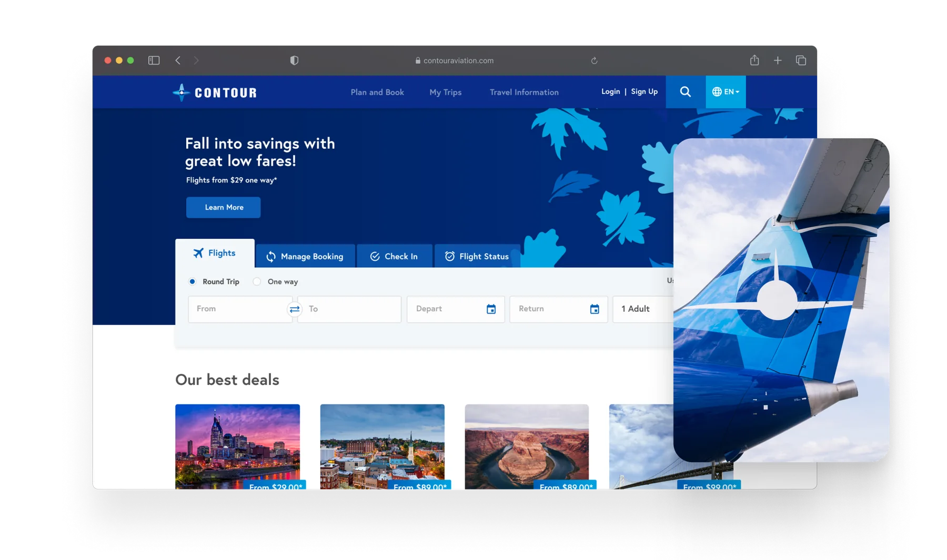
Task: Switch to the Flights tab
Action: (x=215, y=253)
